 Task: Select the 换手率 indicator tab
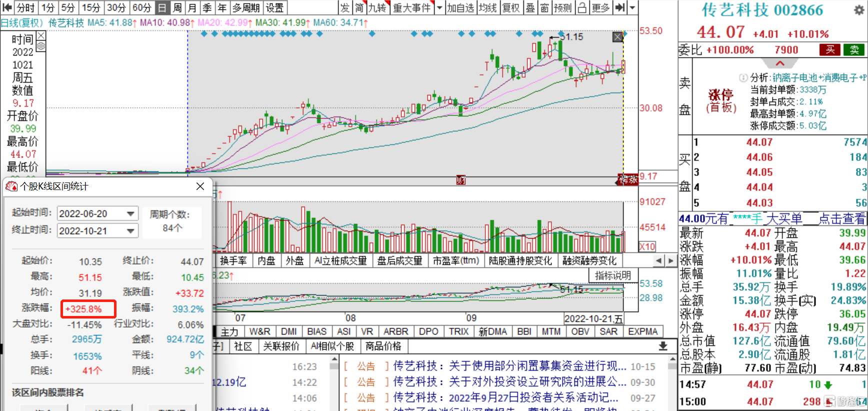point(233,260)
